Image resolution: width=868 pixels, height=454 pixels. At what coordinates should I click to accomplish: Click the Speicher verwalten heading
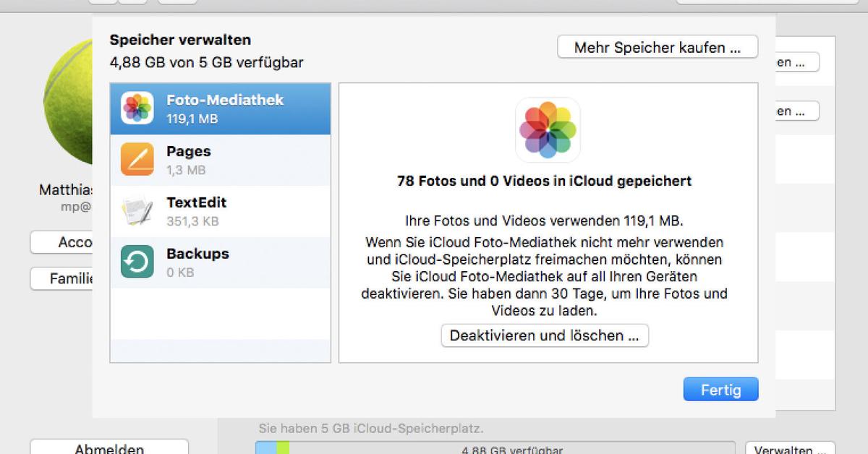pyautogui.click(x=180, y=40)
